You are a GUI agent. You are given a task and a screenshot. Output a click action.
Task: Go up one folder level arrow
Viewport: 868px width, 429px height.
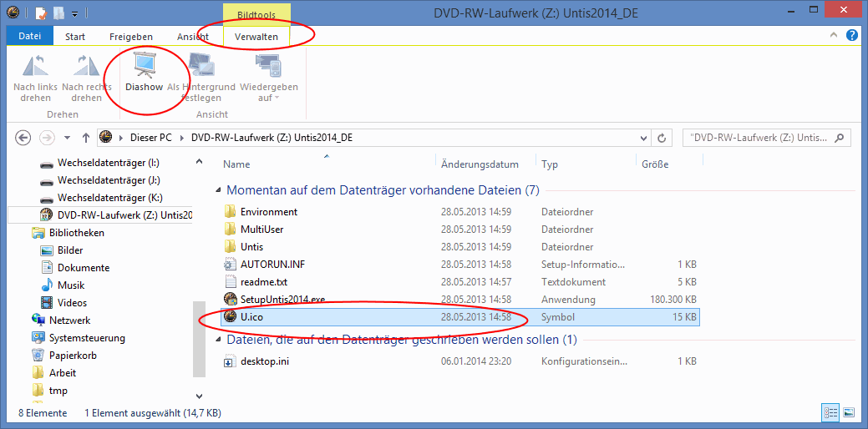[85, 138]
